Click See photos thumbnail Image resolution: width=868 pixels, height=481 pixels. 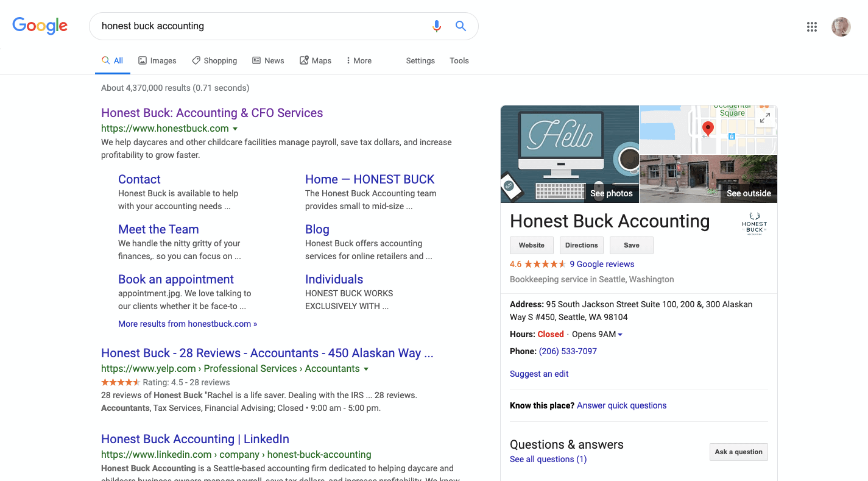[570, 154]
